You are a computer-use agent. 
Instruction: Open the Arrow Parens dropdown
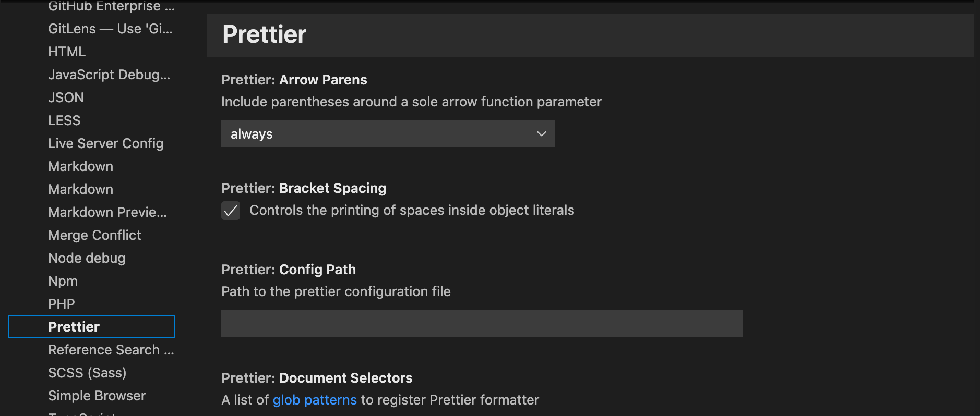(387, 134)
